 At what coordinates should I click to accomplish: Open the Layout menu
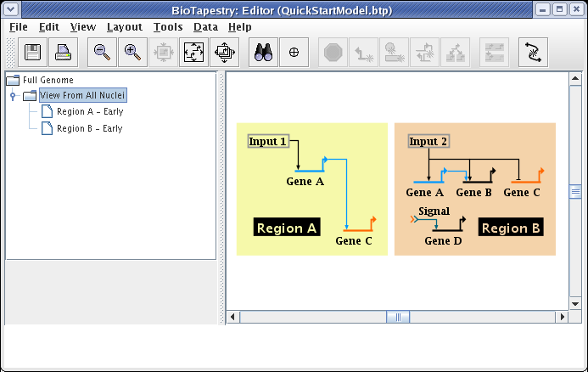(x=124, y=26)
